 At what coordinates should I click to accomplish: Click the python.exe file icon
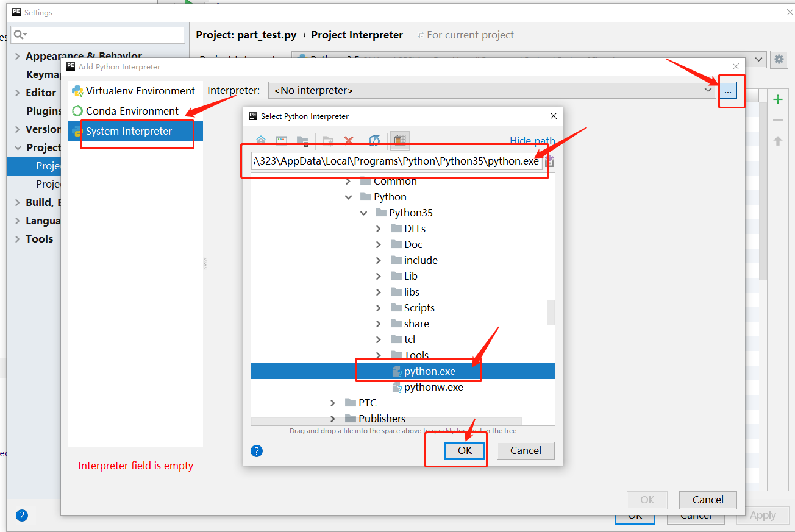397,371
